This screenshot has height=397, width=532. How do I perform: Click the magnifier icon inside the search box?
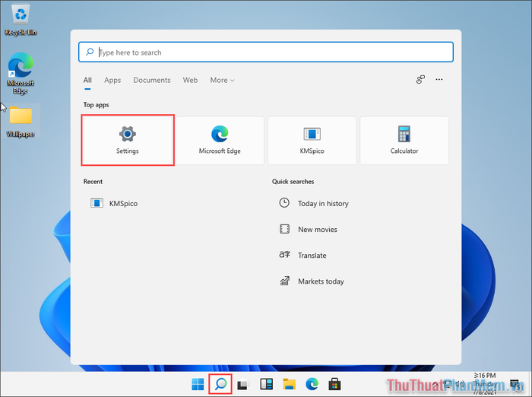pyautogui.click(x=90, y=52)
